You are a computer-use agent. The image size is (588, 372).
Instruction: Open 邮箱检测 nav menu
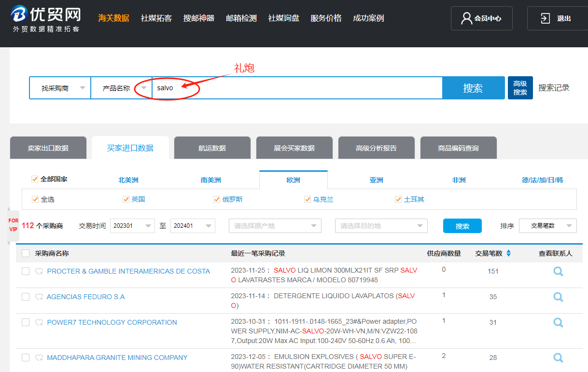point(241,18)
